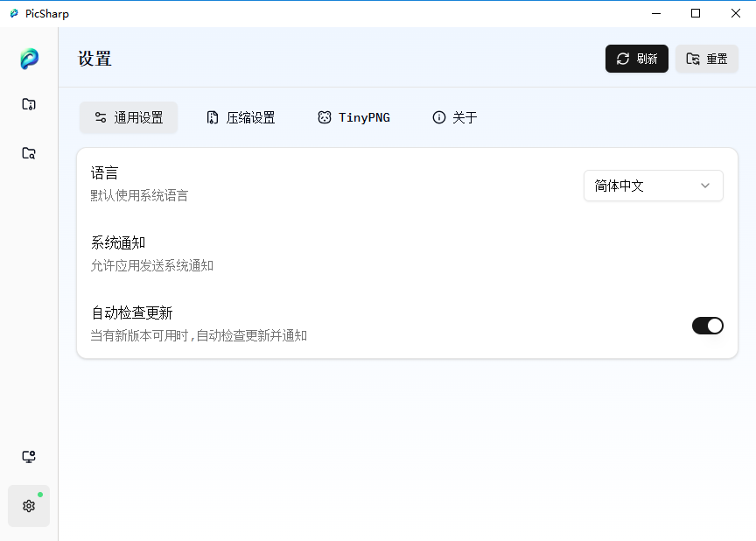Screen dimensions: 756x541
Task: Click the TinyPNG panda icon
Action: [x=324, y=116]
